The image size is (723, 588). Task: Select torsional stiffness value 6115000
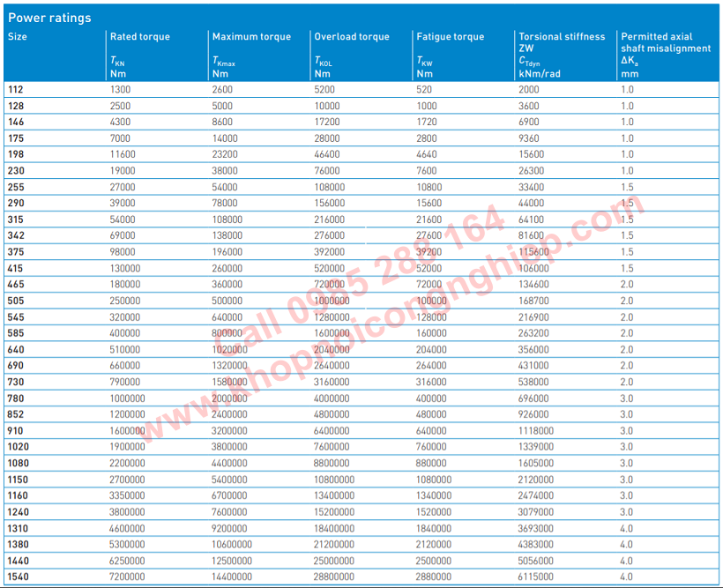[x=537, y=577]
